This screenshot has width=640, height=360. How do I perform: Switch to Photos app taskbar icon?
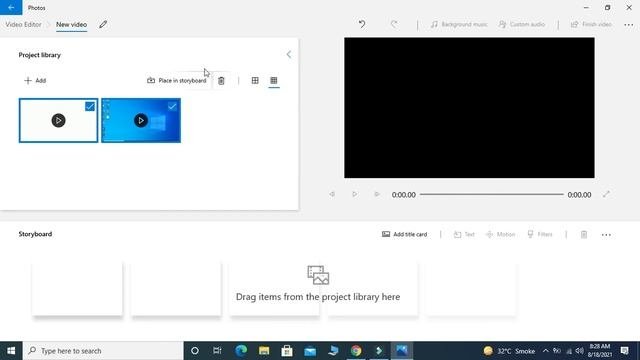pyautogui.click(x=402, y=351)
